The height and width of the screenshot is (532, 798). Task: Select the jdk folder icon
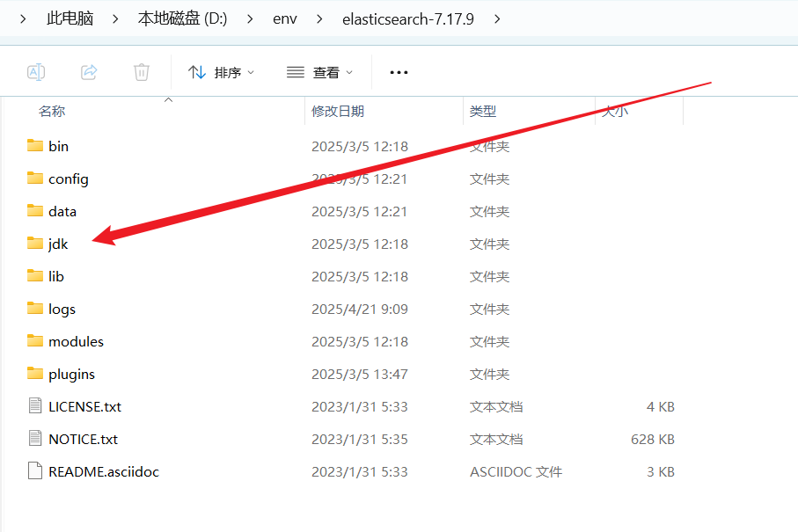click(x=35, y=243)
